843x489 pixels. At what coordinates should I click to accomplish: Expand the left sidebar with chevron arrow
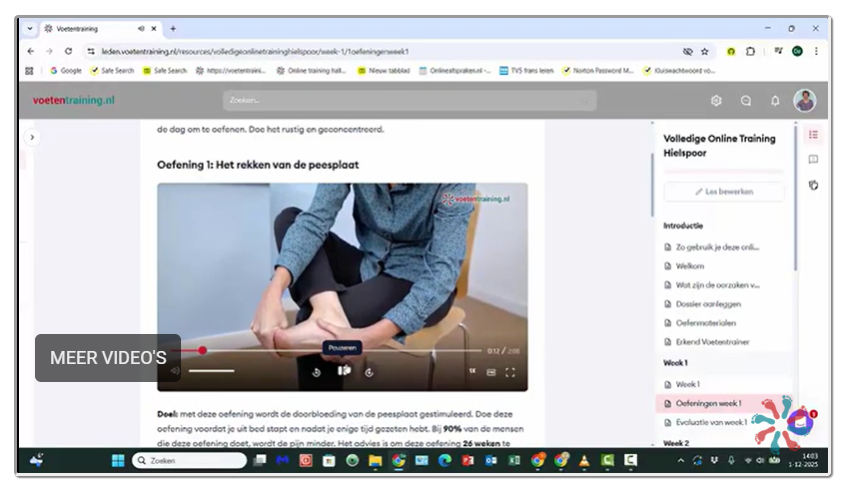[x=32, y=137]
